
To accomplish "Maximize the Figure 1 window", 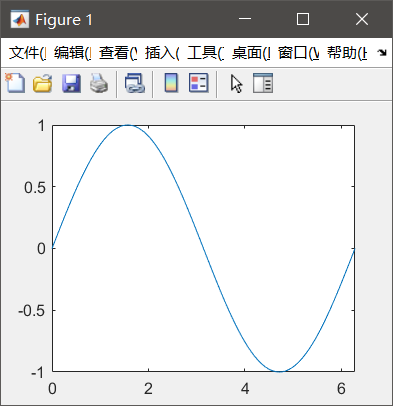I will coord(303,19).
